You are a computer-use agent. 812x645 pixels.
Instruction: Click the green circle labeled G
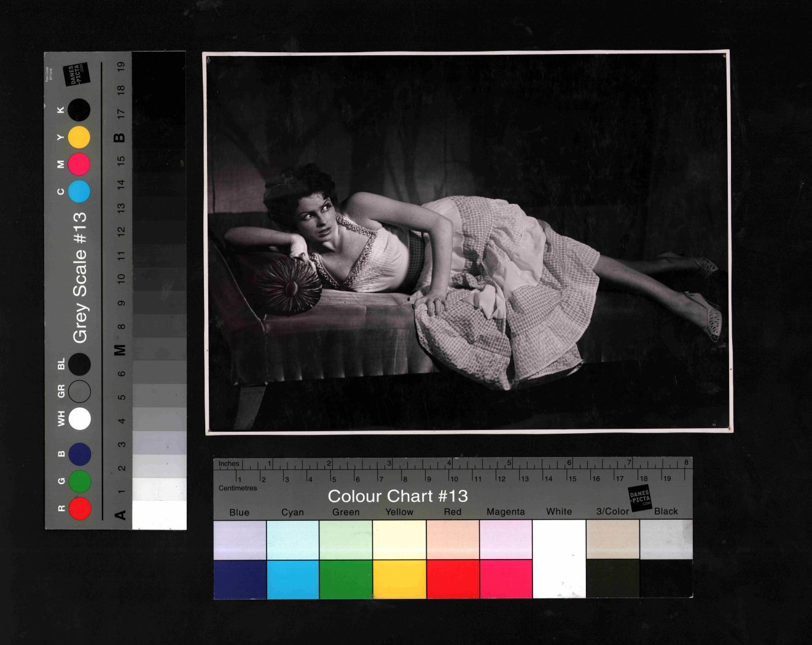pos(80,482)
